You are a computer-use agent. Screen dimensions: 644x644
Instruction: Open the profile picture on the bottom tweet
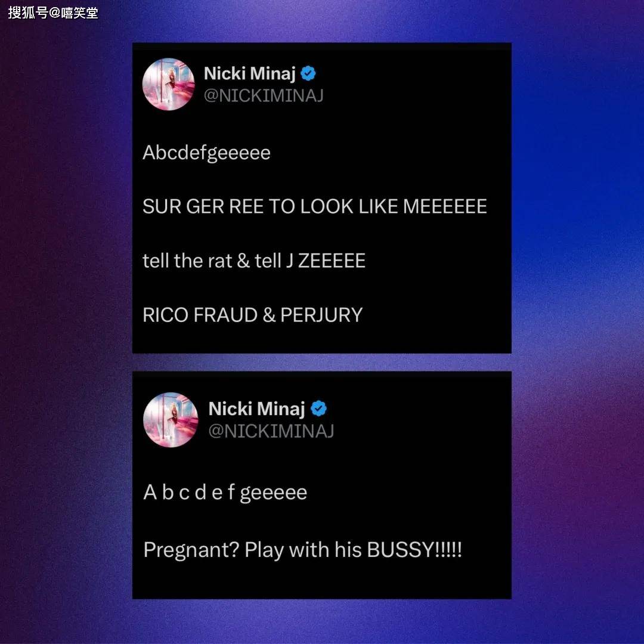[x=171, y=420]
